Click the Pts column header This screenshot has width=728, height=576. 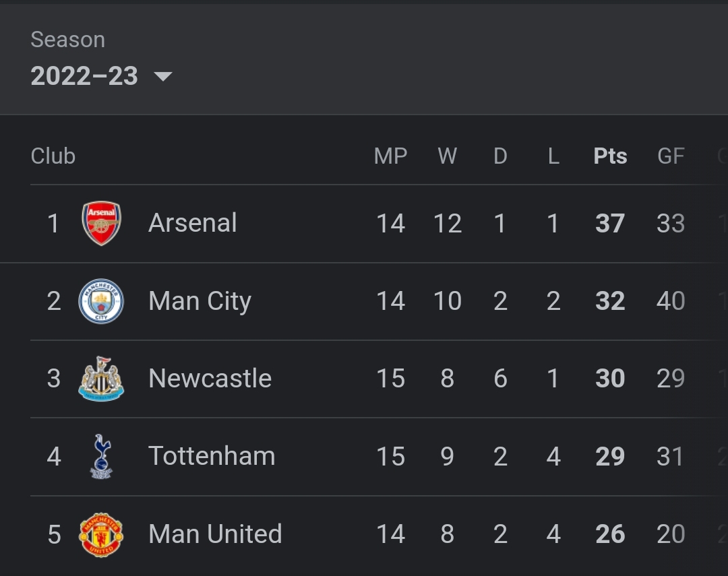(x=610, y=156)
